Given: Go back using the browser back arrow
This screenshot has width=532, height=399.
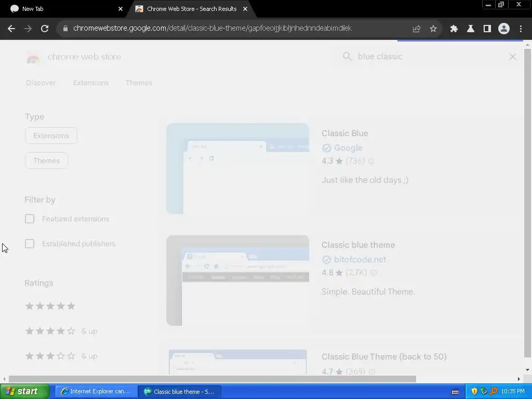Looking at the screenshot, I should click(11, 29).
